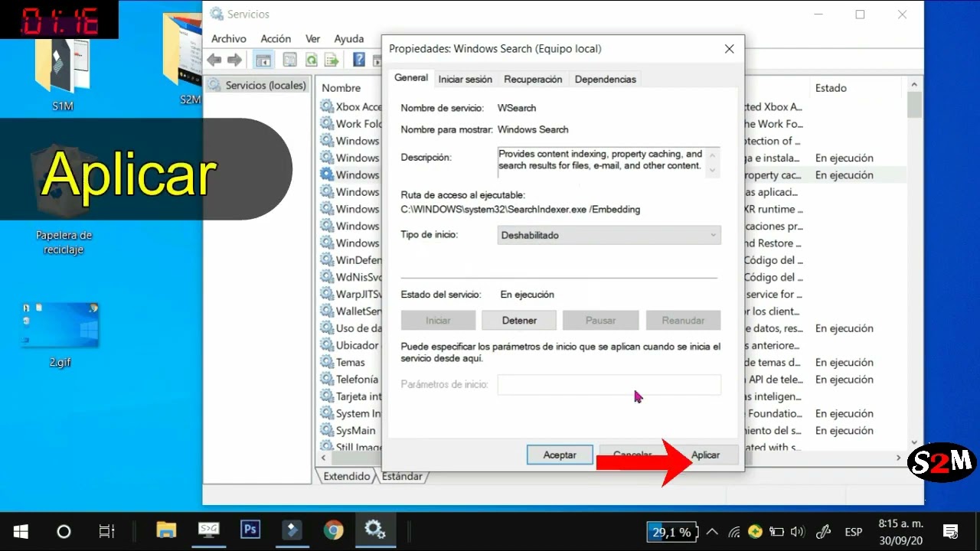Switch to the Estándar view tab
The image size is (980, 551).
402,476
